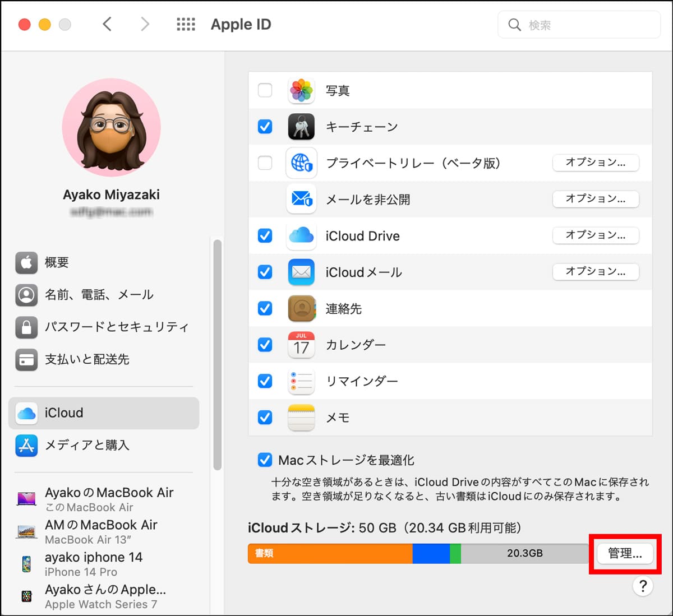Click the Photos (写真) app icon

[301, 90]
